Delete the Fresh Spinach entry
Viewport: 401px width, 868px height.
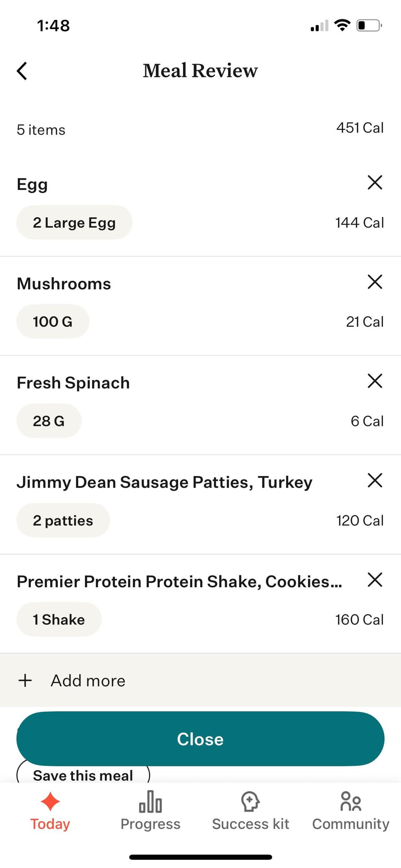(375, 381)
